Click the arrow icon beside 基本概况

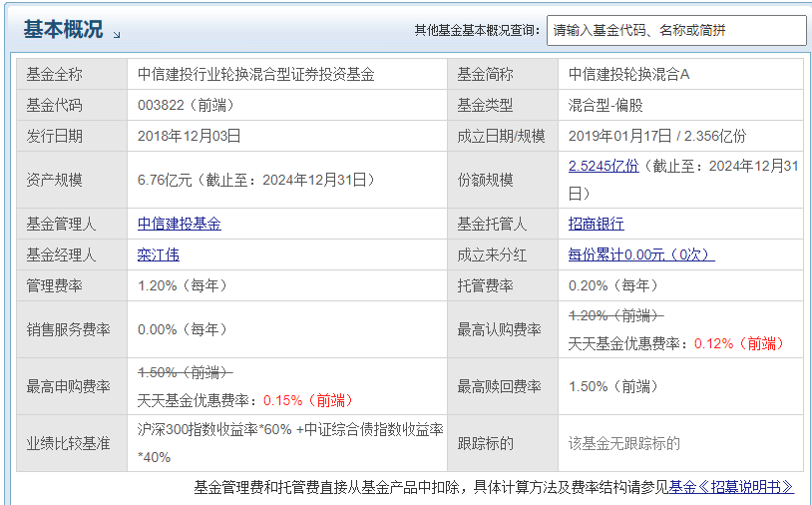(117, 35)
